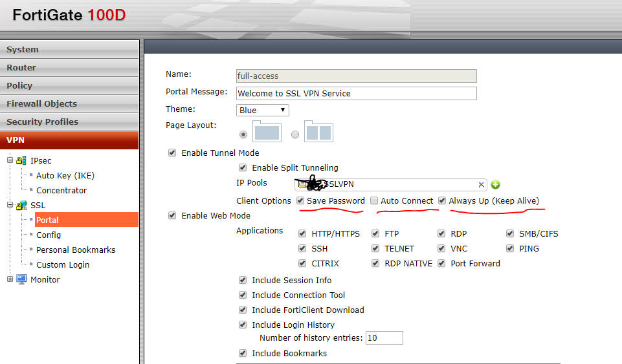622x364 pixels.
Task: Select the Portal tree item
Action: pyautogui.click(x=87, y=220)
